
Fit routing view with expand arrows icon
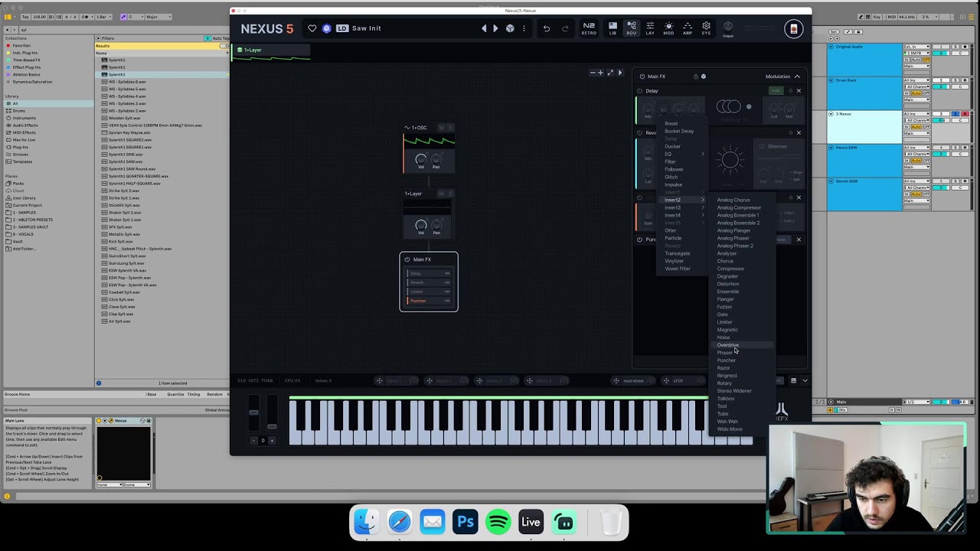[x=610, y=73]
